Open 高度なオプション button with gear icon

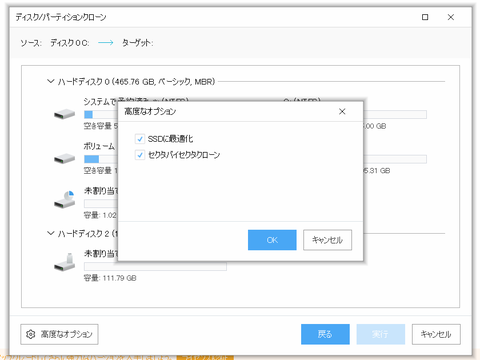click(x=59, y=334)
